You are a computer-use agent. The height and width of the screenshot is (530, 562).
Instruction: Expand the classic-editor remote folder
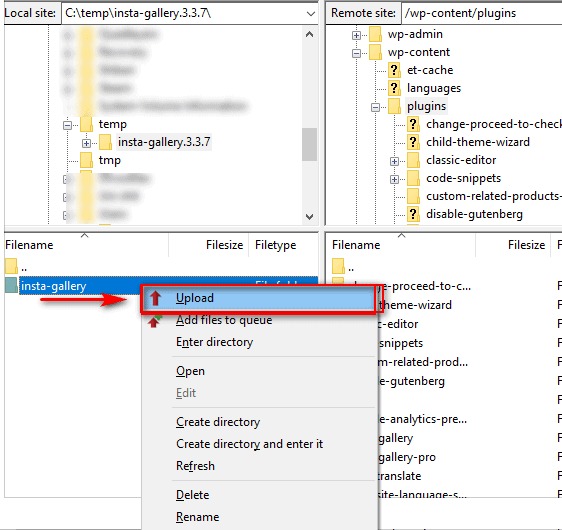click(x=394, y=161)
